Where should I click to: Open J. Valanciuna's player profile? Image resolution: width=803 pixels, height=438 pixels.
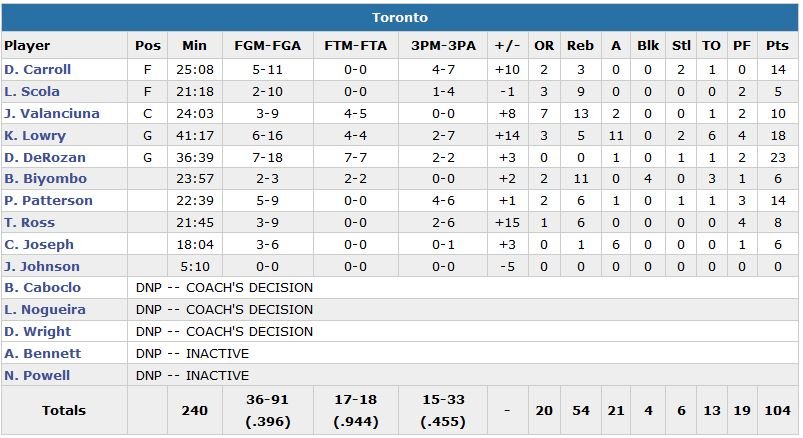point(52,114)
